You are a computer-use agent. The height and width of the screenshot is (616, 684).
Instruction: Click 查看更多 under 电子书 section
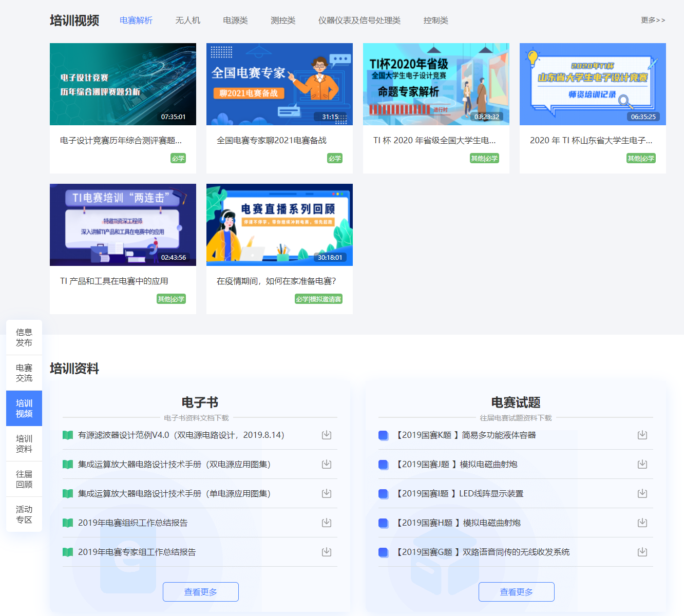click(x=200, y=592)
